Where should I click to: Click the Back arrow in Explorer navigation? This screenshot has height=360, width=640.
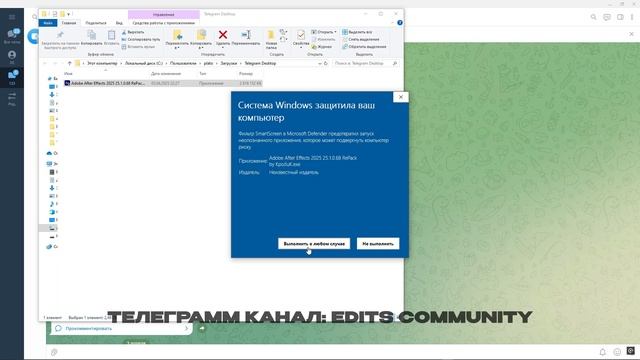[x=45, y=63]
